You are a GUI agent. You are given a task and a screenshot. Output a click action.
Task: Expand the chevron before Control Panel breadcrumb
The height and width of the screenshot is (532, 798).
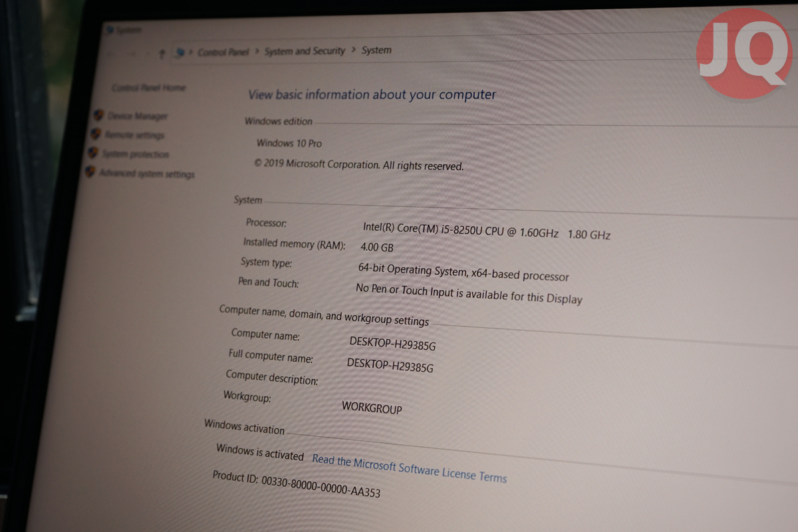point(191,52)
